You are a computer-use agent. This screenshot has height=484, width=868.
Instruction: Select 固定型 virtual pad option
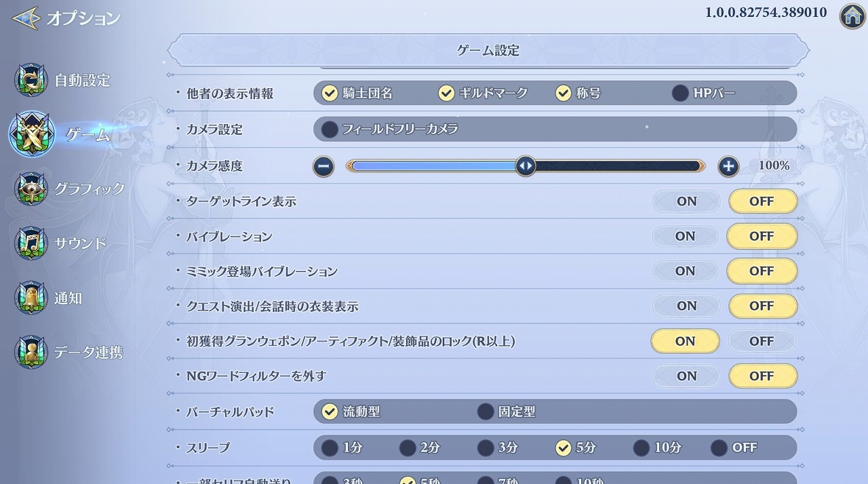(x=486, y=411)
